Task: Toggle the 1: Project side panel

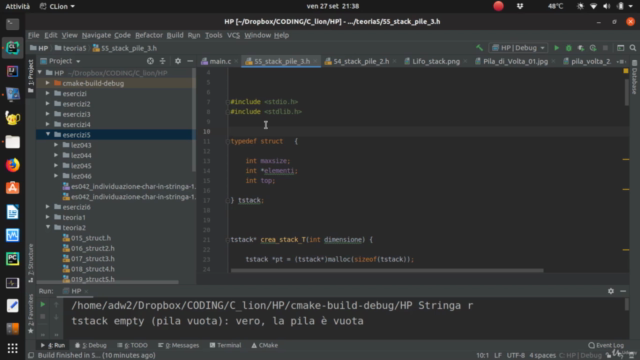Action: pyautogui.click(x=31, y=76)
